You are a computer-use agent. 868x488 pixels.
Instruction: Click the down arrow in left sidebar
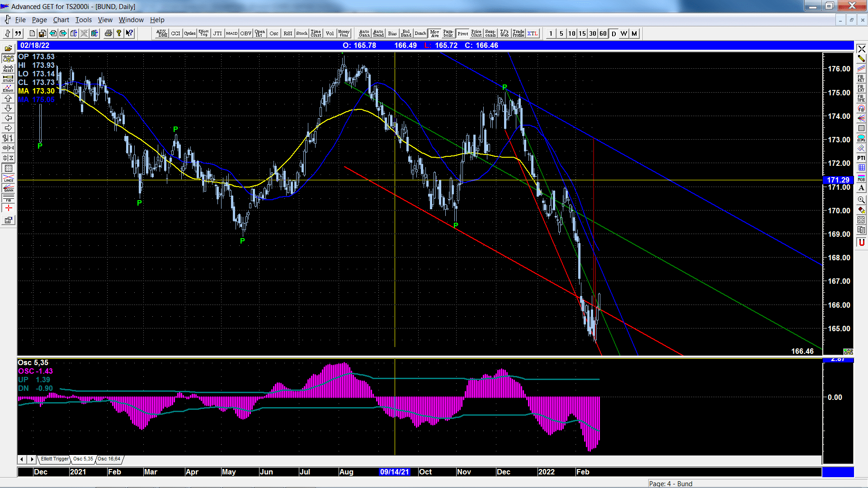click(8, 108)
